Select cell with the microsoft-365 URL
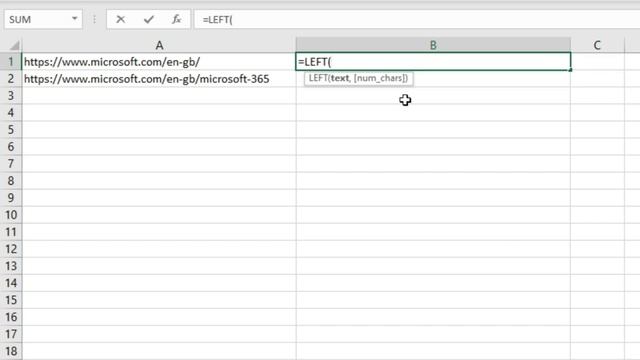The image size is (640, 360). (x=159, y=79)
